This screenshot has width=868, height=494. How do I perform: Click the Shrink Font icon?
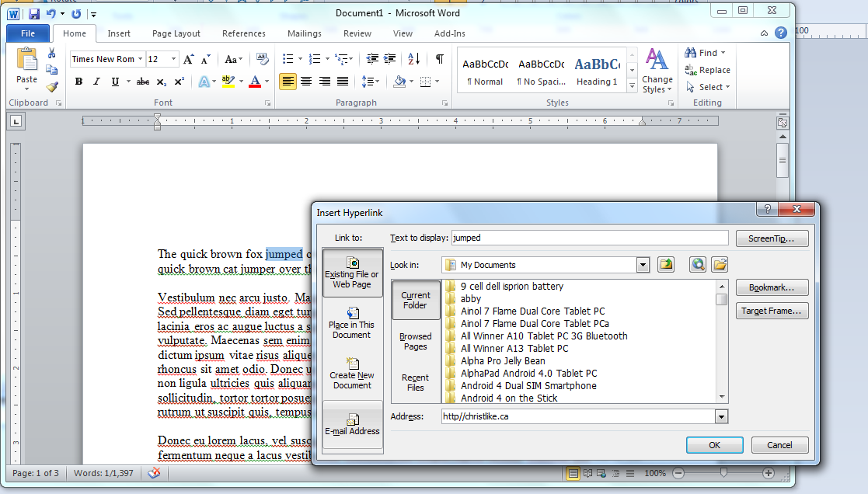(x=205, y=59)
